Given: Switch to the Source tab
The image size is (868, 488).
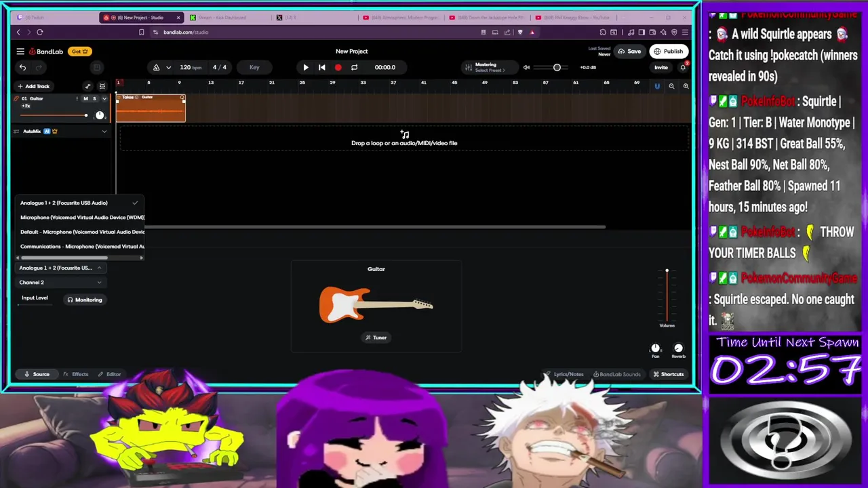Looking at the screenshot, I should 37,374.
